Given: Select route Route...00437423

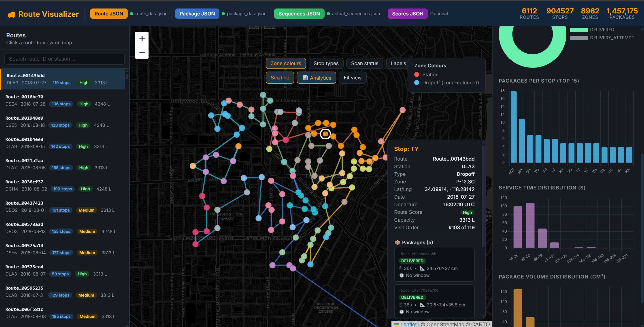Looking at the screenshot, I should click(63, 206).
